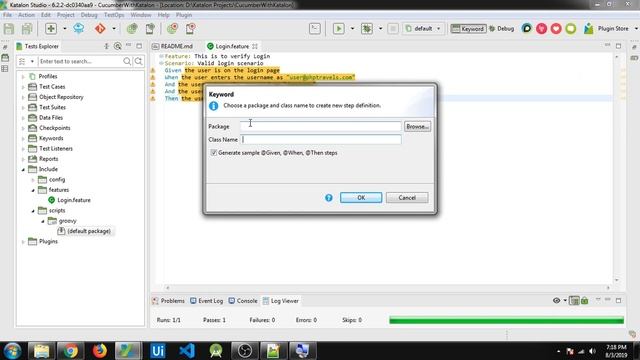Viewport: 640px width, 360px height.
Task: Open the Debug icon dropdown arrow
Action: point(380,29)
